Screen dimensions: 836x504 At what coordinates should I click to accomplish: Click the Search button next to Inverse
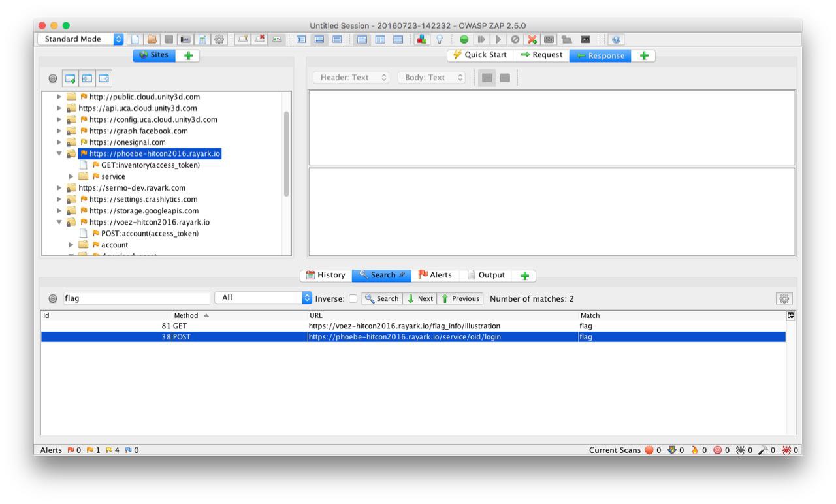tap(381, 298)
